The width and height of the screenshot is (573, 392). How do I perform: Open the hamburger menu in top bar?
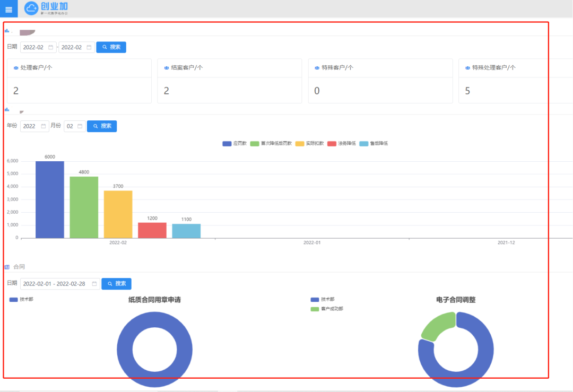(8, 9)
